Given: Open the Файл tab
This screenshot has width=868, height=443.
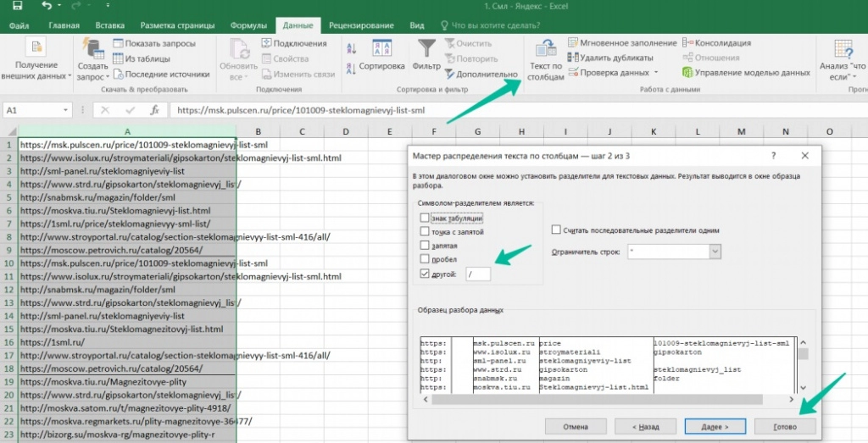Looking at the screenshot, I should 19,25.
